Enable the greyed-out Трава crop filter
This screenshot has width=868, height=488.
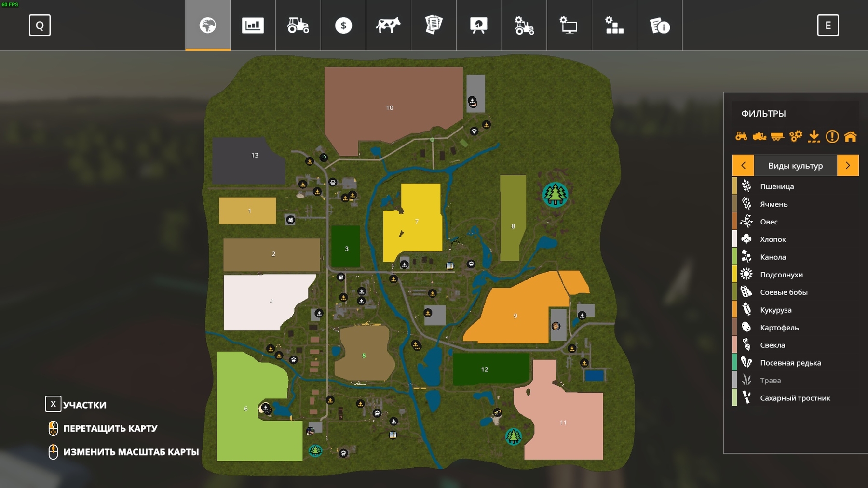pyautogui.click(x=770, y=381)
